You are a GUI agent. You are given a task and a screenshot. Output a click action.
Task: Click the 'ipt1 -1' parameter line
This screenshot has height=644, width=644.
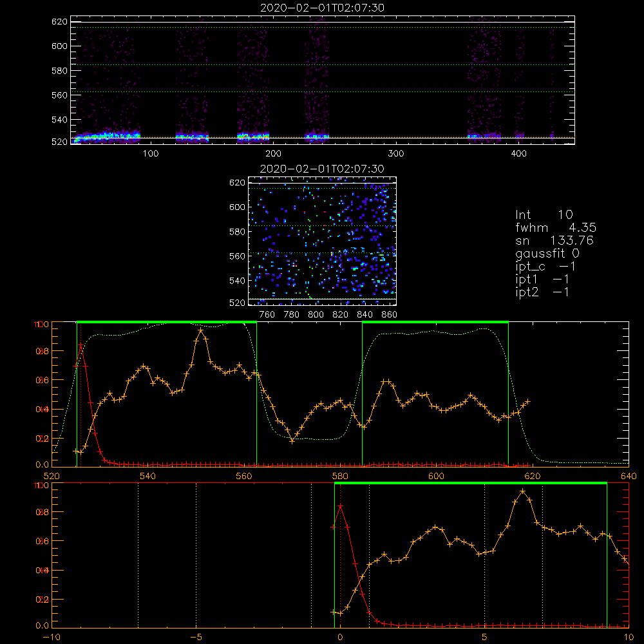542,279
